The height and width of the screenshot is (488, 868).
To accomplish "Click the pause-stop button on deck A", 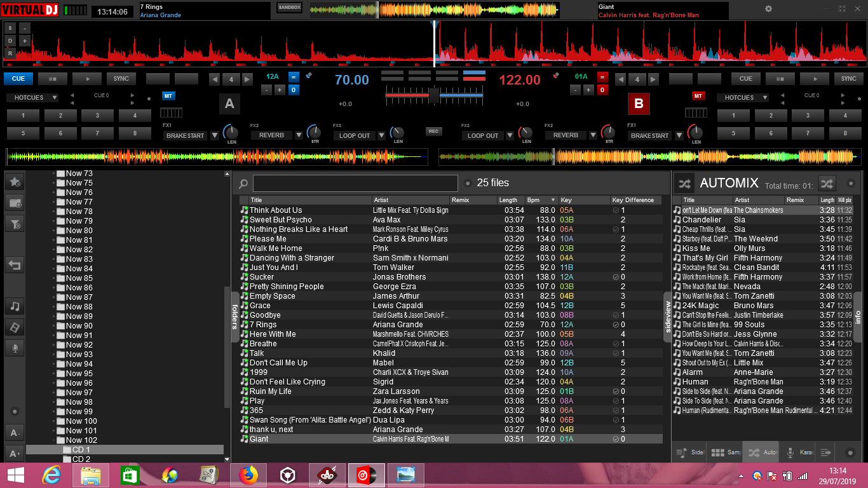I will (x=52, y=79).
